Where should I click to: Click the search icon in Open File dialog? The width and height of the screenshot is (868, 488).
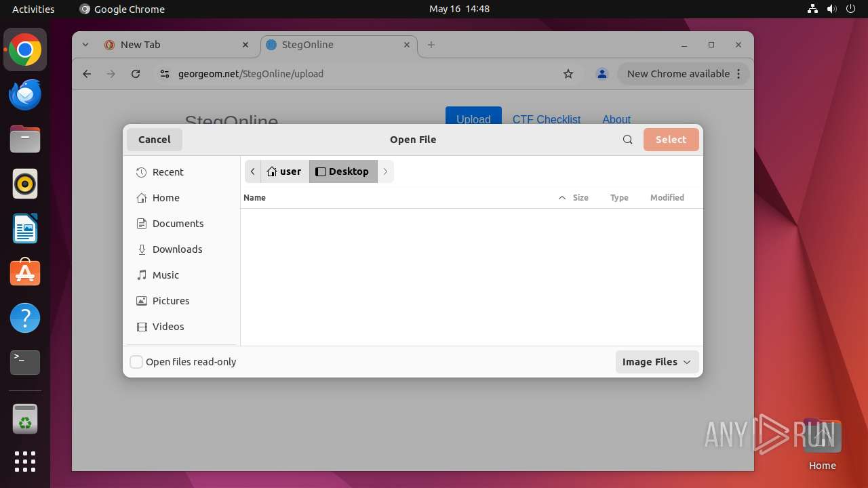coord(627,140)
